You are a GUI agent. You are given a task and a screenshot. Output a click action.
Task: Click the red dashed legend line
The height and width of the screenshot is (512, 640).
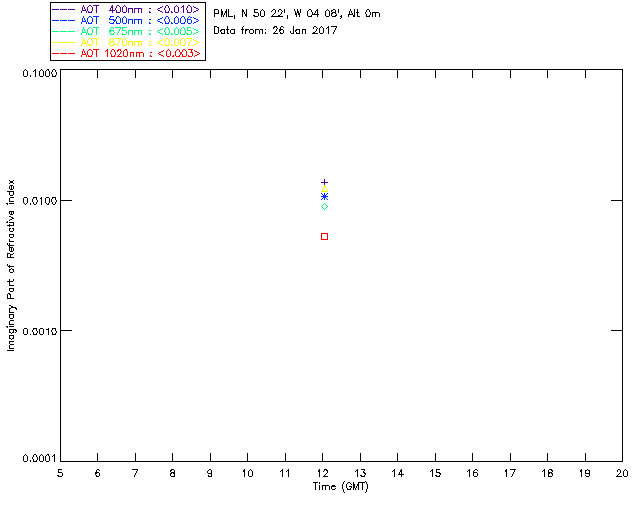pyautogui.click(x=64, y=53)
